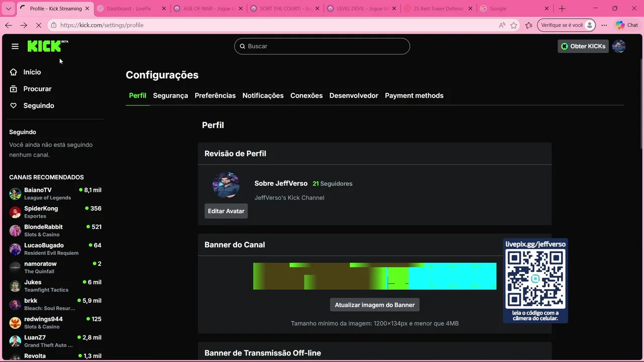Click the browser address bar URL
Viewport: 644px width, 362px height.
click(x=102, y=25)
